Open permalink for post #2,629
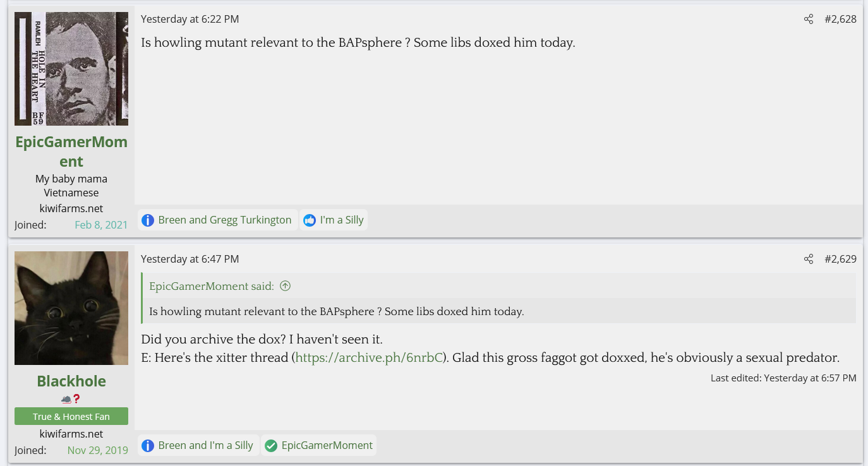 click(x=840, y=259)
